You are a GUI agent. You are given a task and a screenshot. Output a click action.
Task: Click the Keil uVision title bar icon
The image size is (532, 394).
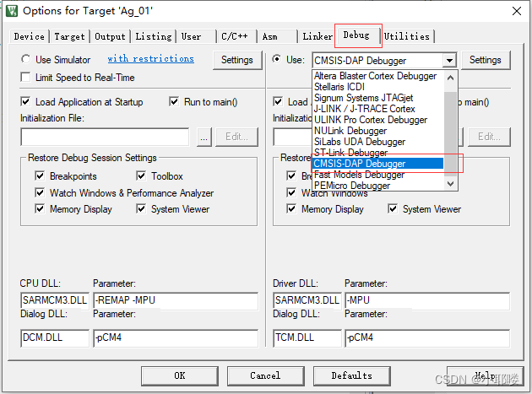(12, 11)
